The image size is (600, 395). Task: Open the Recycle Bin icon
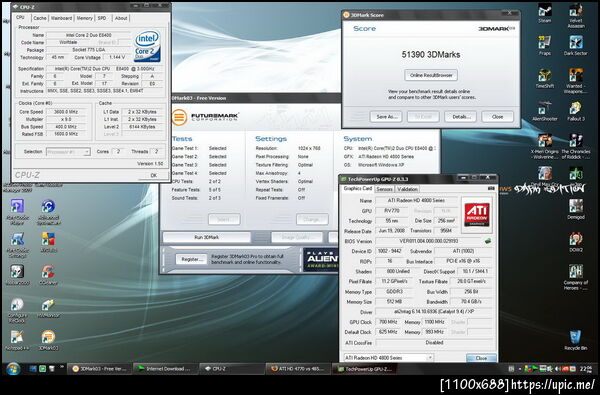pyautogui.click(x=575, y=340)
